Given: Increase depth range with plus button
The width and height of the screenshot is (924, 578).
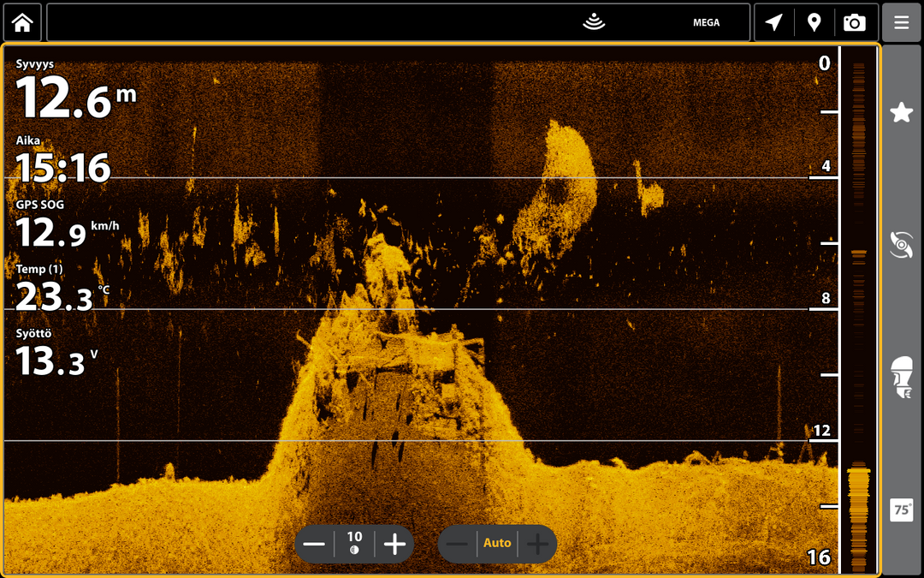Looking at the screenshot, I should tap(537, 544).
